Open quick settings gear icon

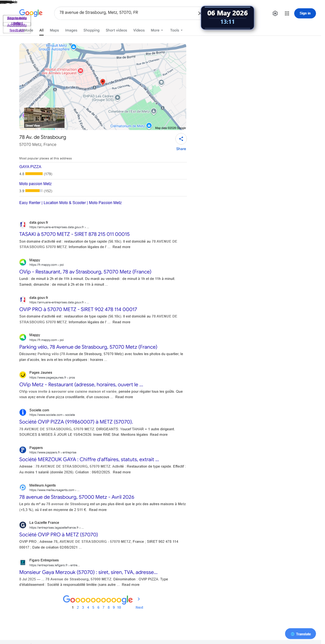[275, 13]
